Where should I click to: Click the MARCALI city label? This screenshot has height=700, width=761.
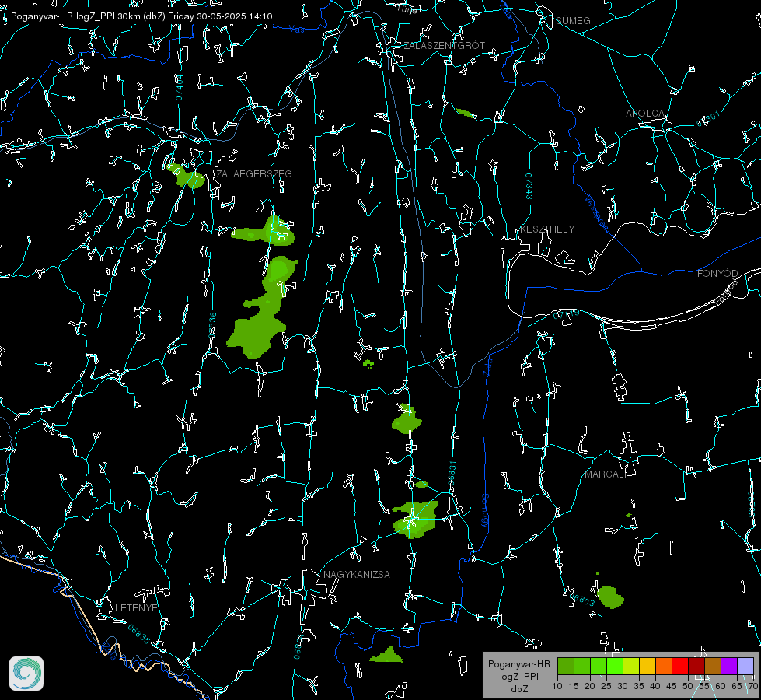click(606, 474)
